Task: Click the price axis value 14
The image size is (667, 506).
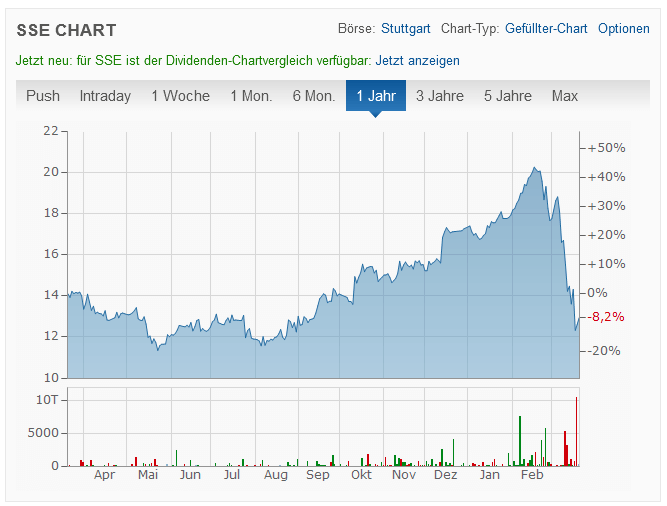Action: (x=51, y=295)
